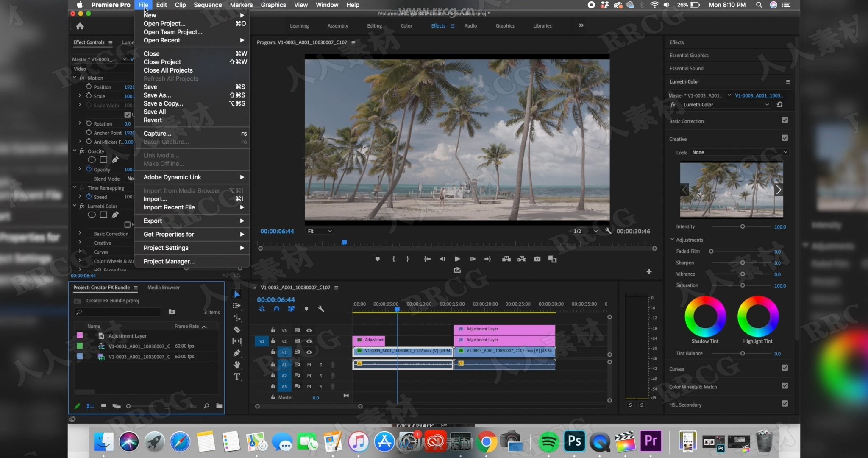Image resolution: width=868 pixels, height=458 pixels.
Task: Click the Spotify icon in macOS Dock
Action: pos(548,442)
